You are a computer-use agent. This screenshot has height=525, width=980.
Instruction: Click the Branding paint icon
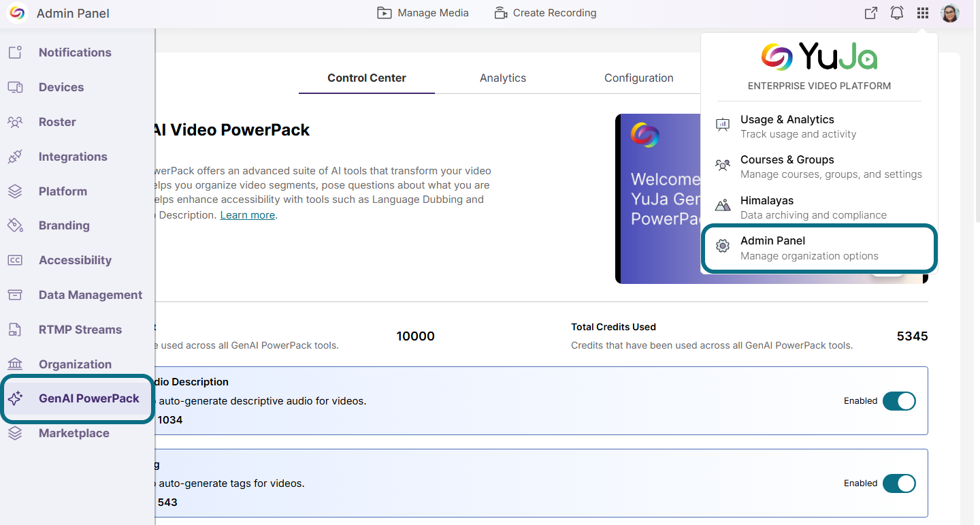(x=15, y=225)
